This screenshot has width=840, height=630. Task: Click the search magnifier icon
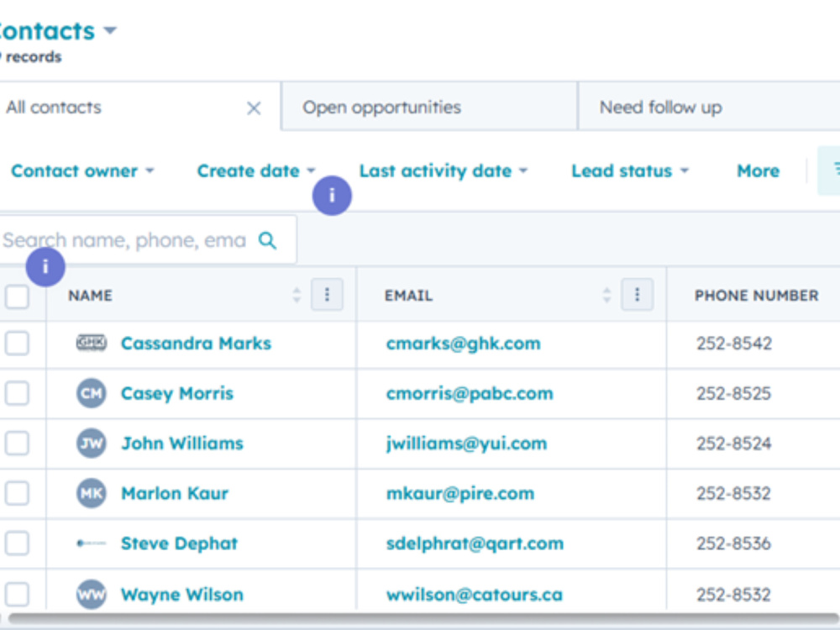point(267,240)
